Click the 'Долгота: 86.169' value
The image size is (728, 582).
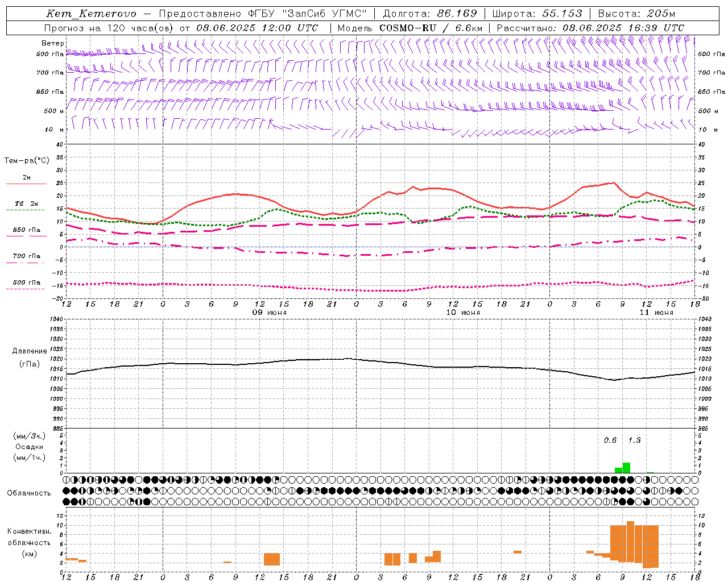[430, 14]
